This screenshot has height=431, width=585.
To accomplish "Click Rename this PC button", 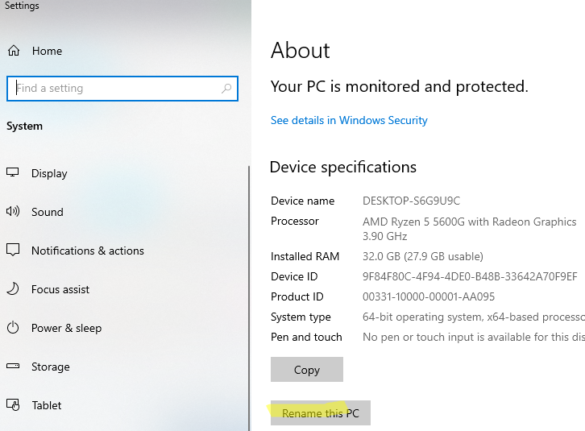I will (320, 413).
